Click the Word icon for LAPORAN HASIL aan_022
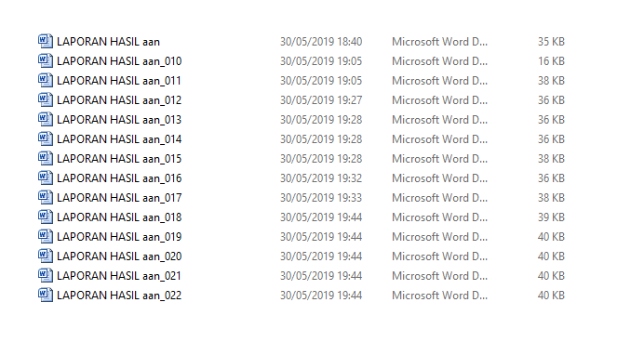The image size is (644, 342). click(46, 295)
